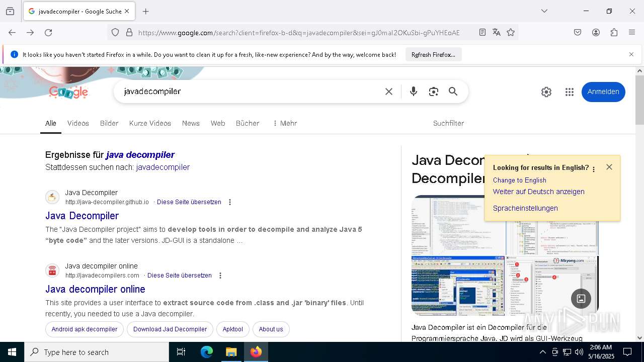Open Google apps grid
644x362 pixels.
click(x=570, y=92)
